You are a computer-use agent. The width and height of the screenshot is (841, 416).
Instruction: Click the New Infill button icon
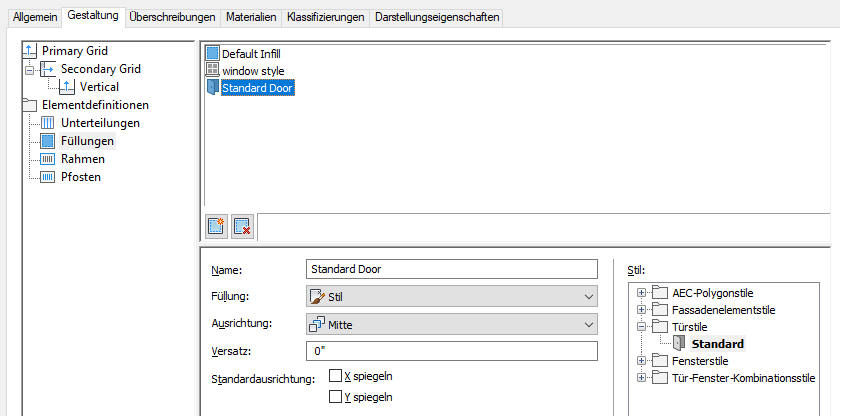pos(216,227)
